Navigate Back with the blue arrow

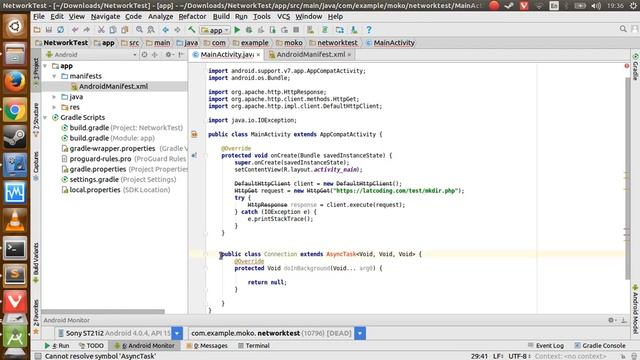point(165,30)
